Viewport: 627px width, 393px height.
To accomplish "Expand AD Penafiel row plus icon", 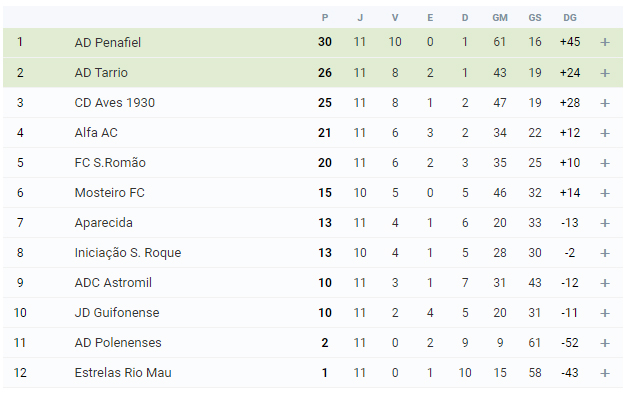I will pyautogui.click(x=605, y=42).
